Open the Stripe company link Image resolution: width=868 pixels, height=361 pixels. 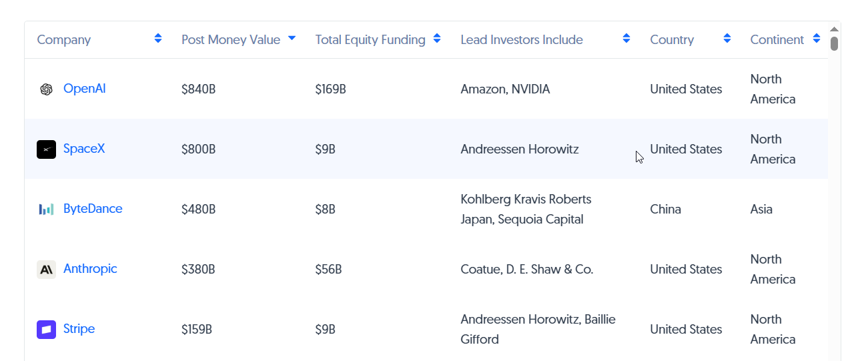[79, 329]
